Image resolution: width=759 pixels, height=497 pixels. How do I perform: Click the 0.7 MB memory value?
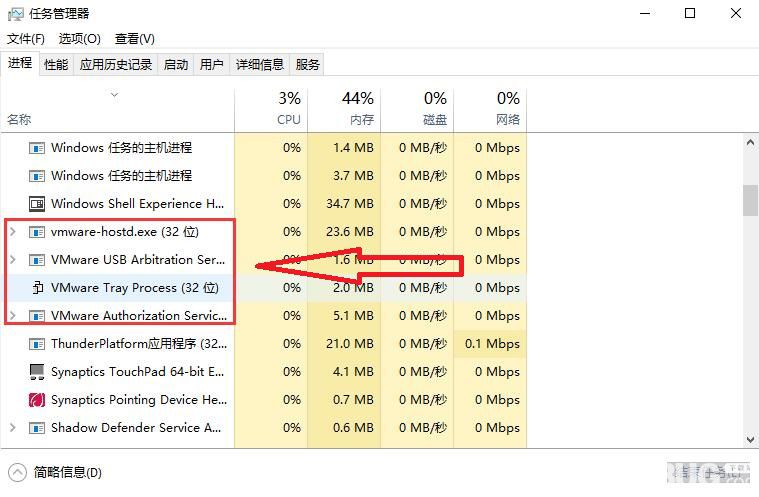(353, 400)
